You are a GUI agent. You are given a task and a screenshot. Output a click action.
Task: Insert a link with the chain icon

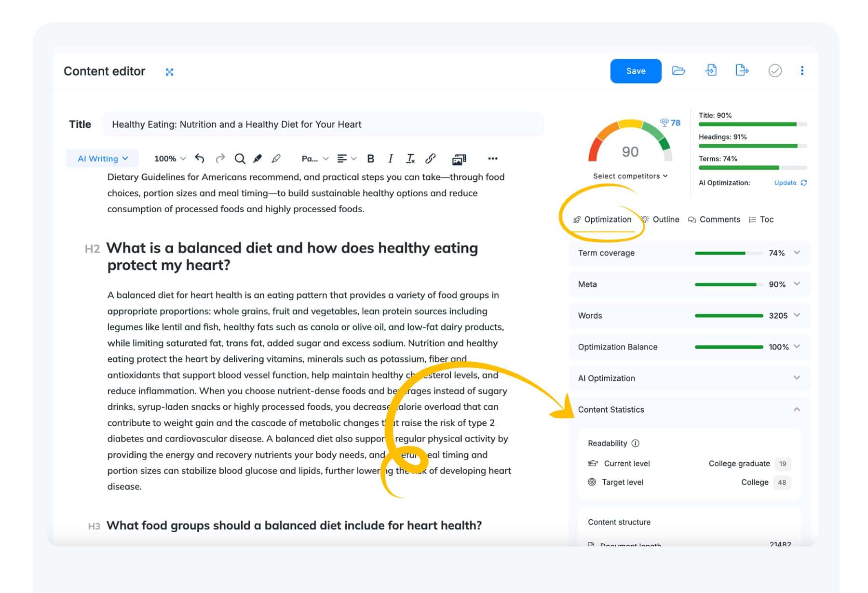[x=431, y=158]
